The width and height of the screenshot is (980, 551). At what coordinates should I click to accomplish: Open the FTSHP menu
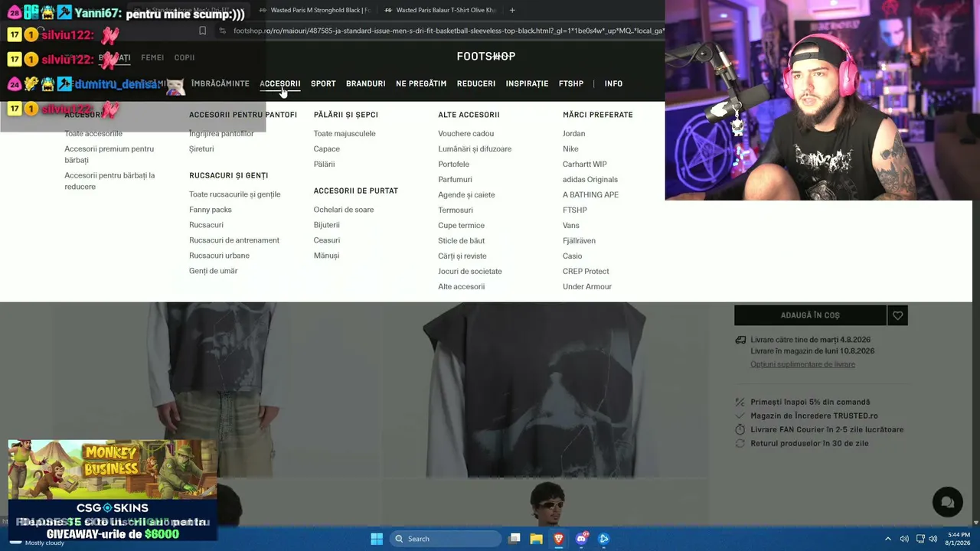(571, 83)
